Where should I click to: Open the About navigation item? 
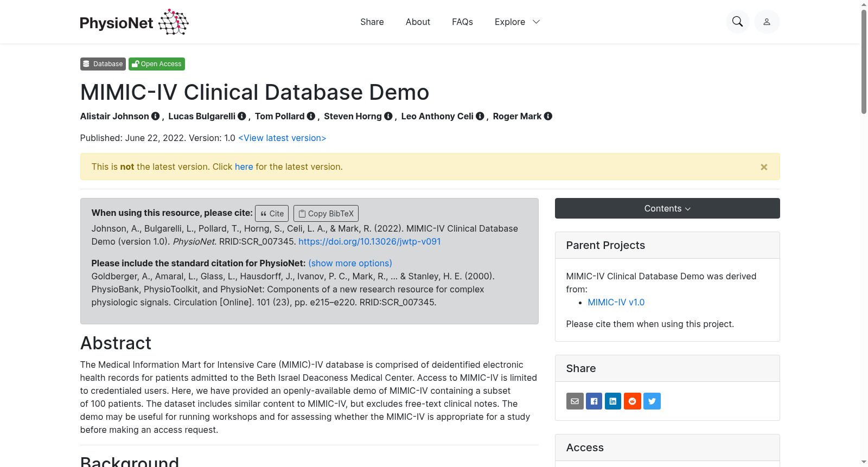[x=418, y=22]
